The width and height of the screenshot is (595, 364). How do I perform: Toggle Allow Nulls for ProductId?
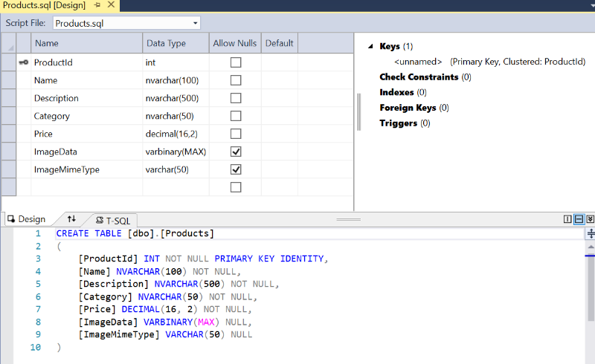point(236,62)
